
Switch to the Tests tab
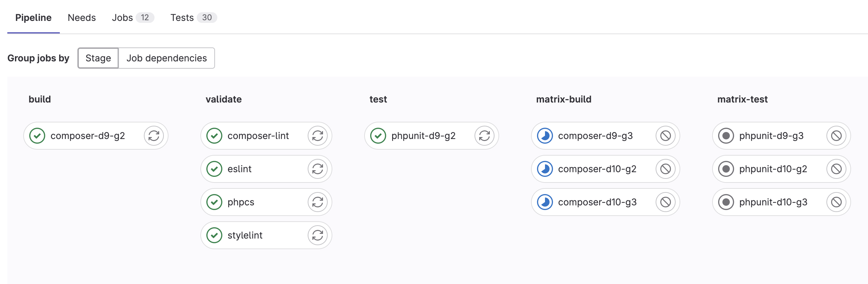click(182, 18)
